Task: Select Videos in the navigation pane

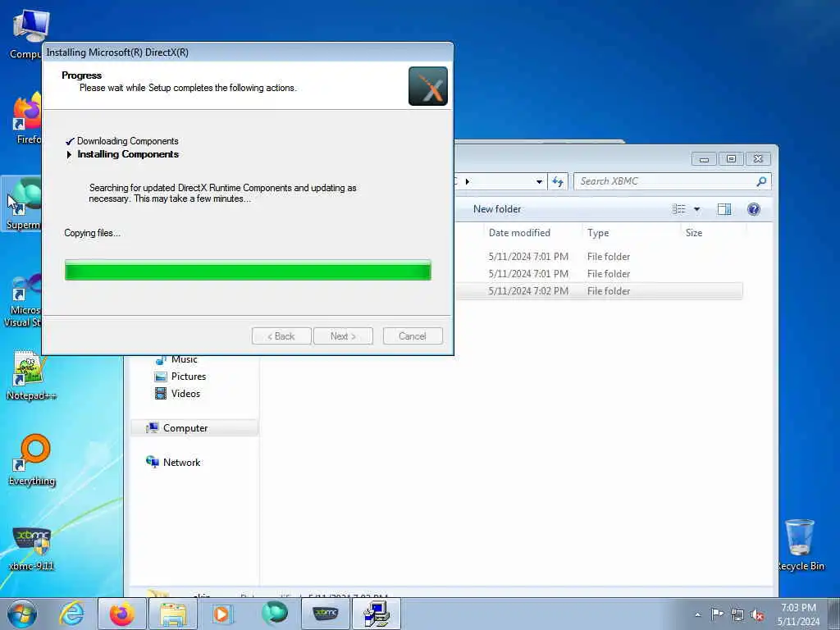Action: click(x=177, y=394)
